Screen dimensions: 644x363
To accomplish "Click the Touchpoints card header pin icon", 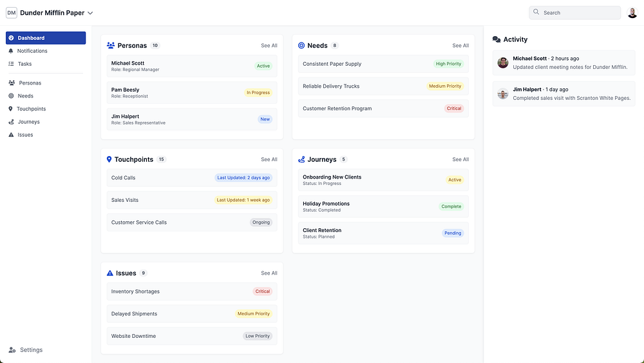I will click(109, 159).
